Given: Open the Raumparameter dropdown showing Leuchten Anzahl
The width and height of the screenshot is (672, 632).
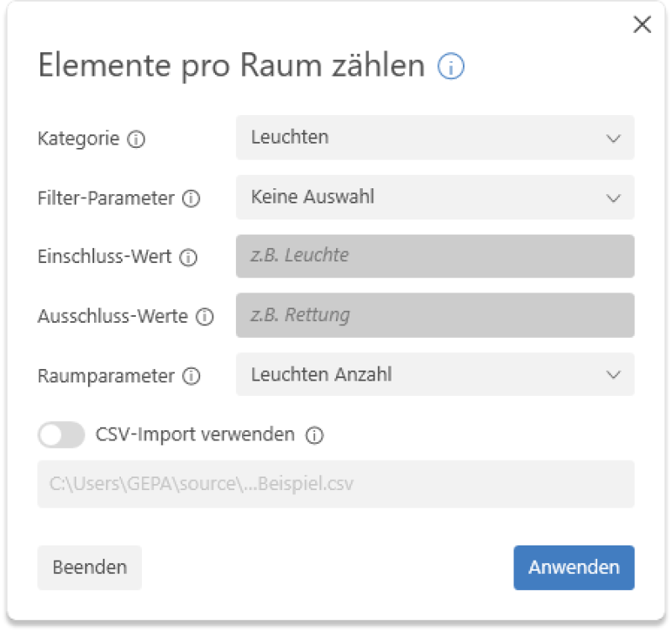Looking at the screenshot, I should (x=434, y=375).
